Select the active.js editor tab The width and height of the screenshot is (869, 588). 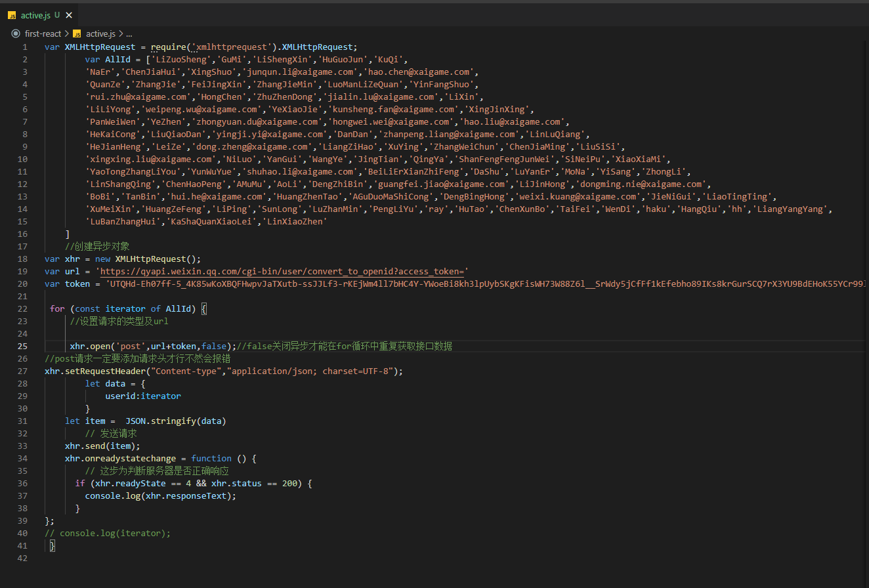click(x=40, y=14)
